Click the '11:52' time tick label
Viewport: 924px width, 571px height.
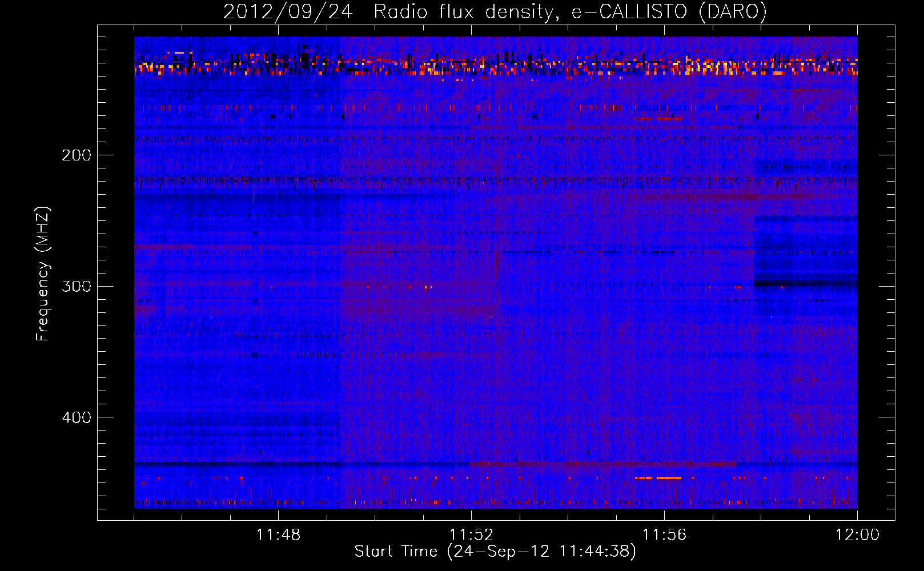pyautogui.click(x=471, y=535)
